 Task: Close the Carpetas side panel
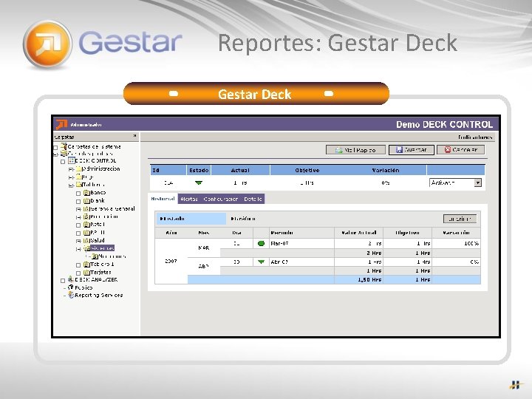point(135,136)
